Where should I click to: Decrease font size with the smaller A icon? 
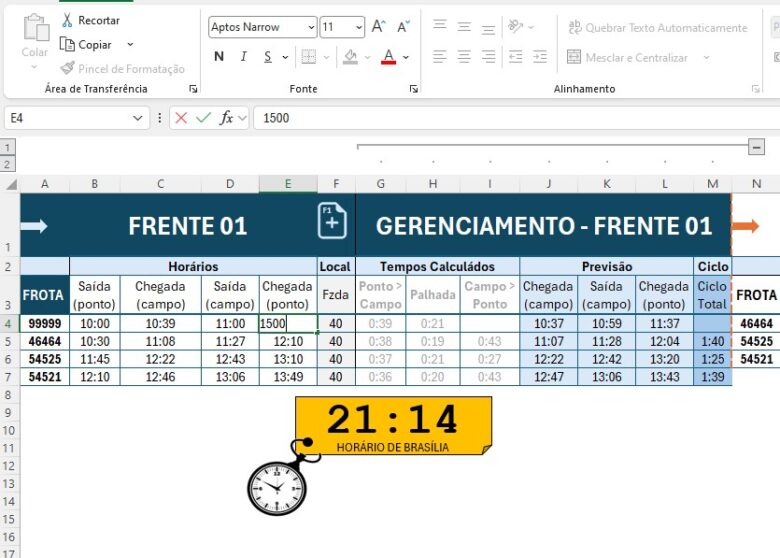pyautogui.click(x=403, y=27)
